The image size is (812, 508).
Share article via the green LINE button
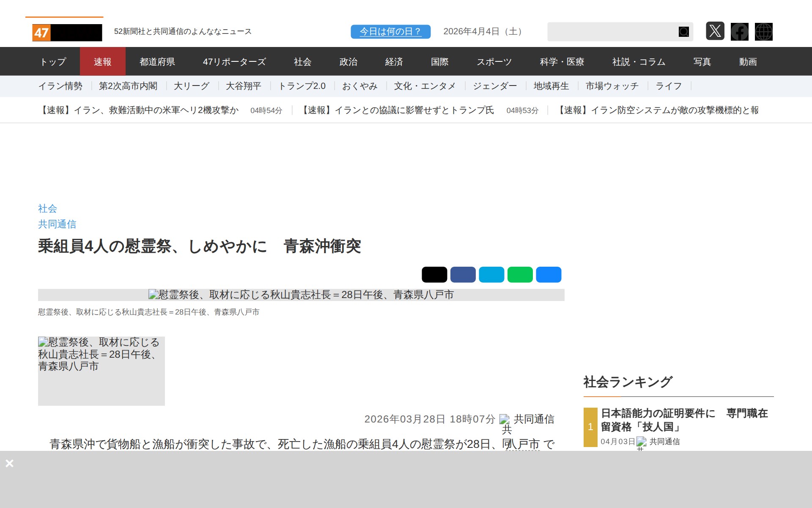click(520, 274)
